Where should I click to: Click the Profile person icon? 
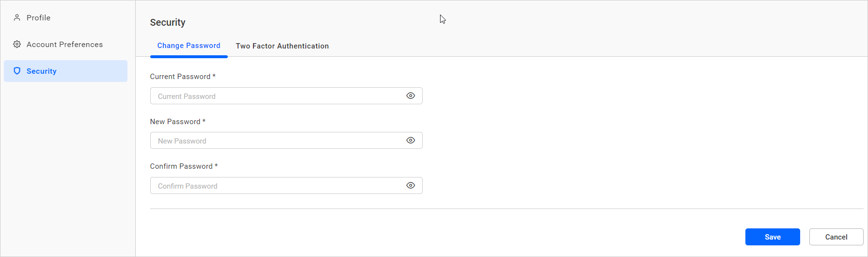[x=17, y=18]
